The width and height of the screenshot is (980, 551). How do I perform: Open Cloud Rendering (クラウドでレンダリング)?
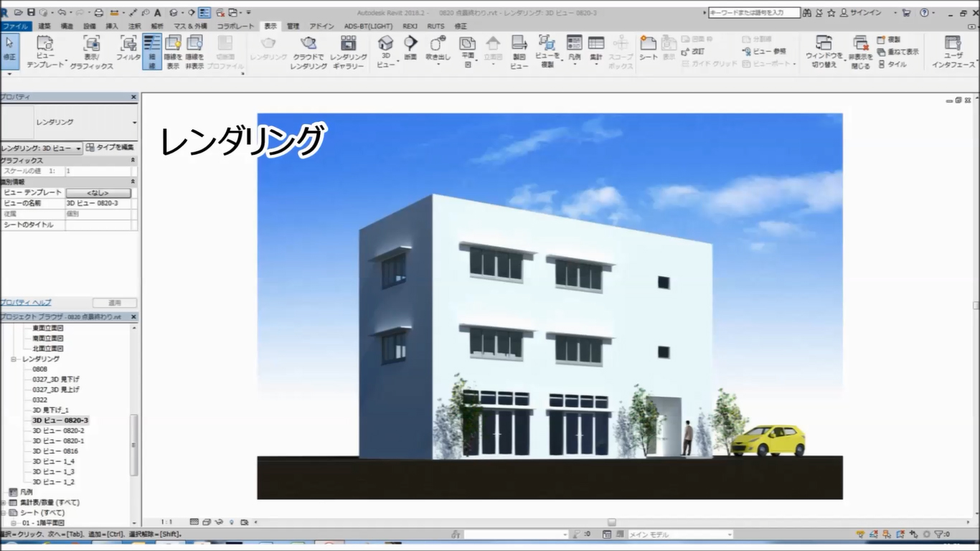[308, 44]
